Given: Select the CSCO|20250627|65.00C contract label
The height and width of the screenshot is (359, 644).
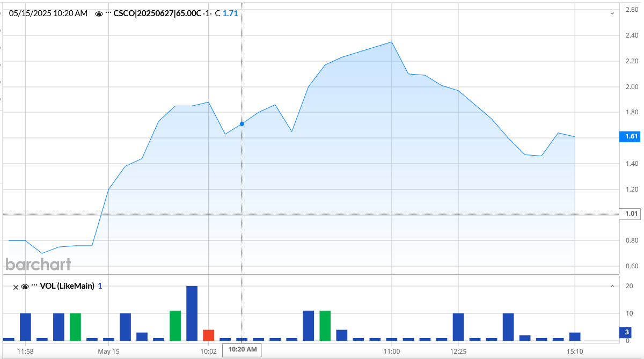Looking at the screenshot, I should tap(156, 13).
